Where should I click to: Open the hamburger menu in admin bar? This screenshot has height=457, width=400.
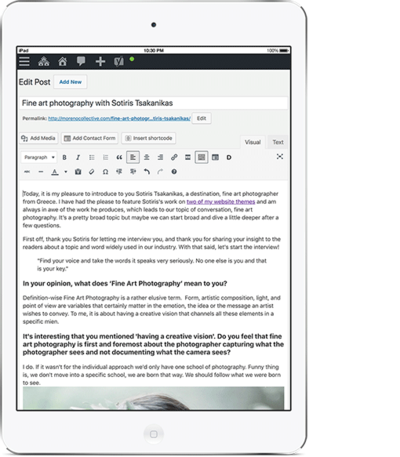click(24, 62)
